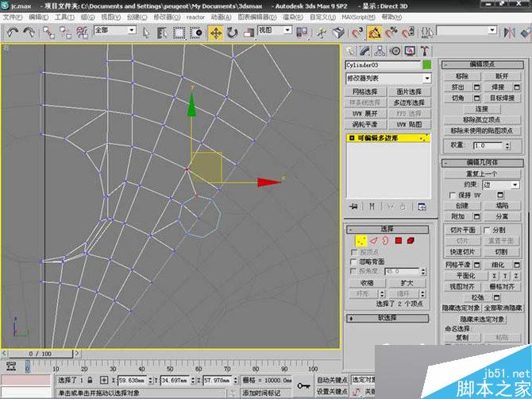Enable the 按顶点 checkbox
The width and height of the screenshot is (532, 399).
(354, 252)
